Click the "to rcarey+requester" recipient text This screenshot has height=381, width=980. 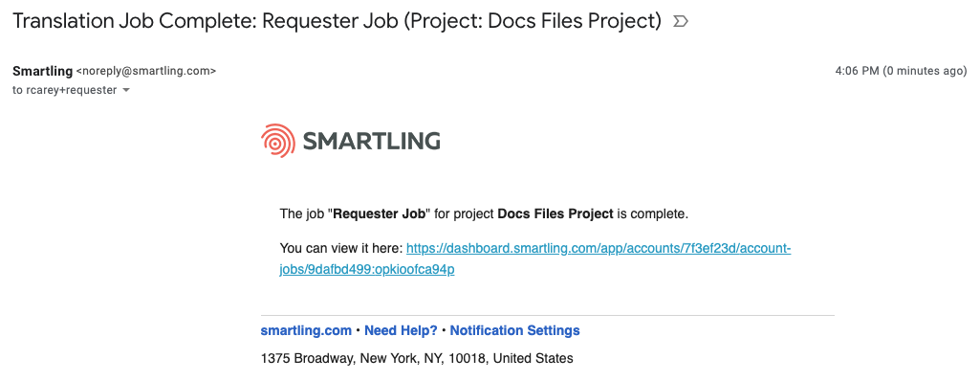tap(64, 90)
